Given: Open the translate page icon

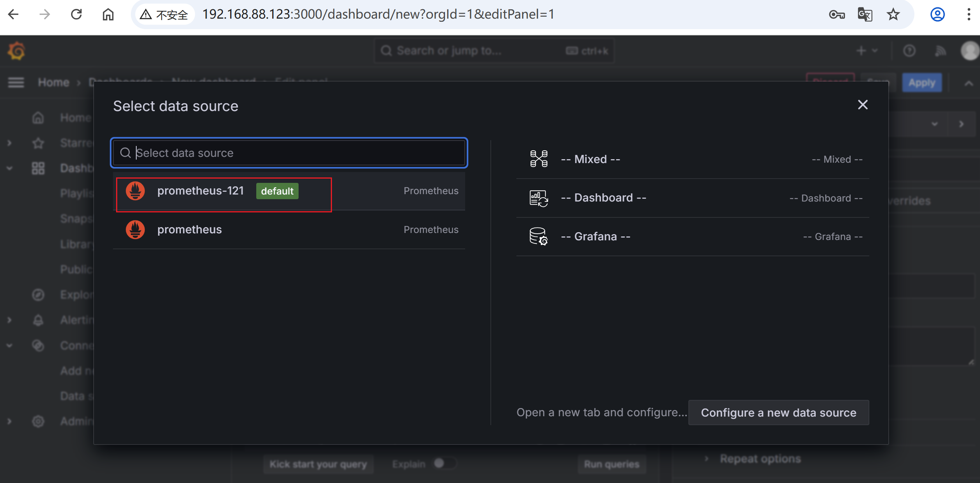Looking at the screenshot, I should (865, 15).
